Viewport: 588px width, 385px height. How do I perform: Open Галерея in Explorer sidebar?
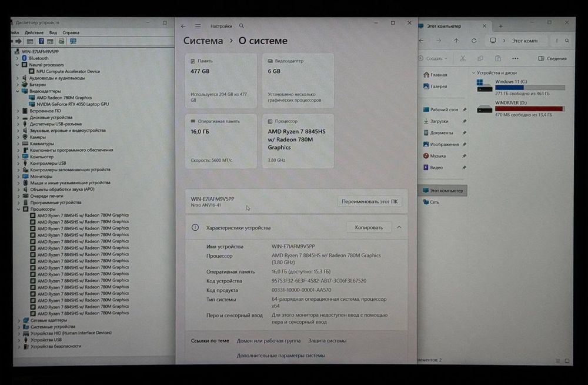click(x=435, y=87)
